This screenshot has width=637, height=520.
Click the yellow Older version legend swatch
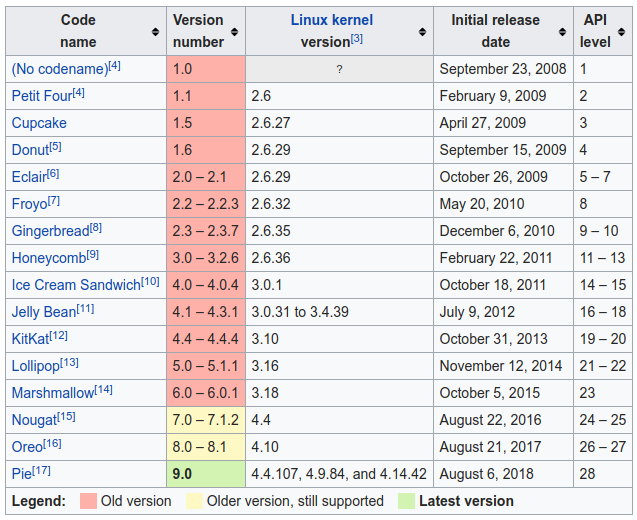194,501
